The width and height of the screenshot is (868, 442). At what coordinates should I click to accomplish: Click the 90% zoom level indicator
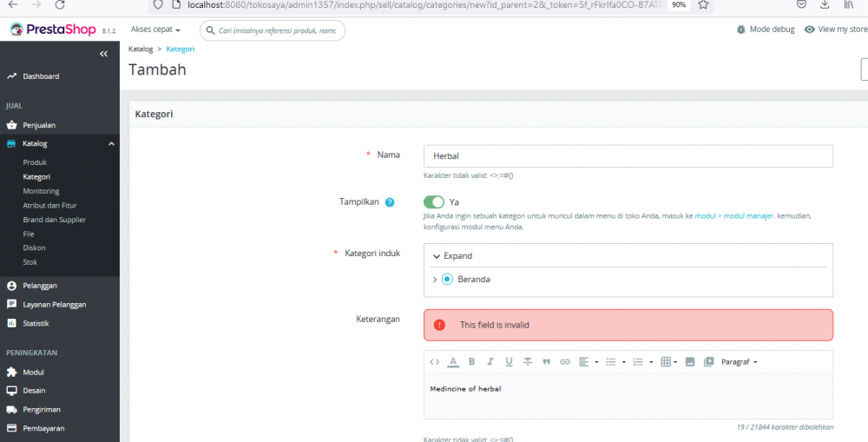point(679,5)
